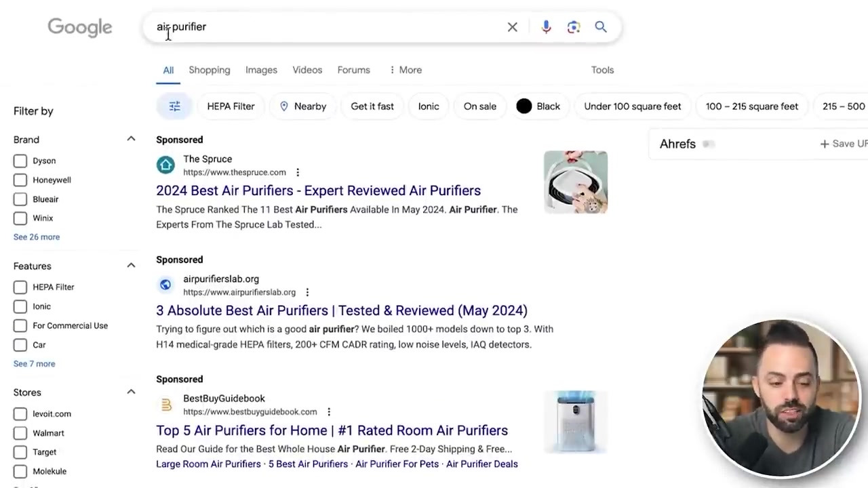Apply the Under 100 square feet chip
This screenshot has height=488, width=868.
[633, 106]
